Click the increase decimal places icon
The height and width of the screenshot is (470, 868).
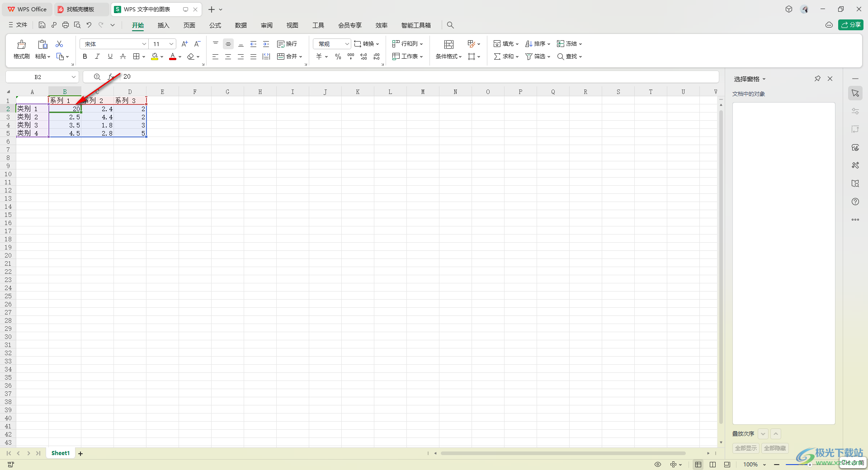coord(363,56)
